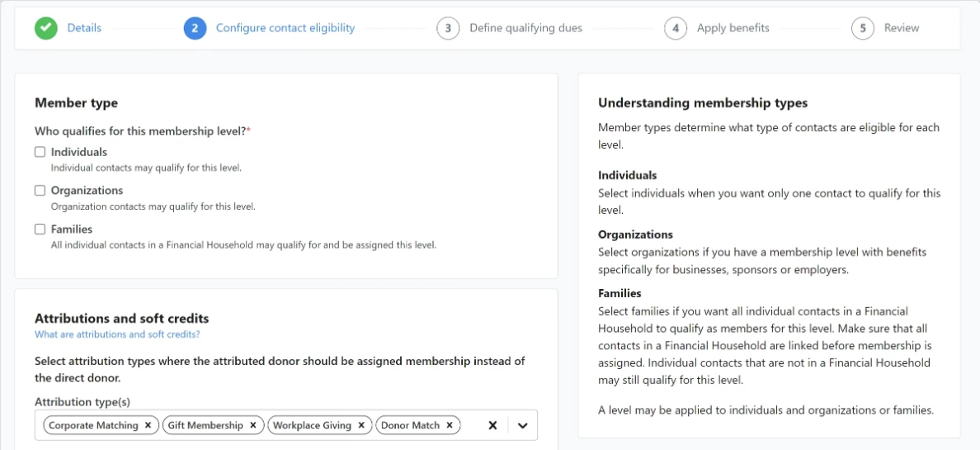Jump to the Review step label

pyautogui.click(x=902, y=28)
